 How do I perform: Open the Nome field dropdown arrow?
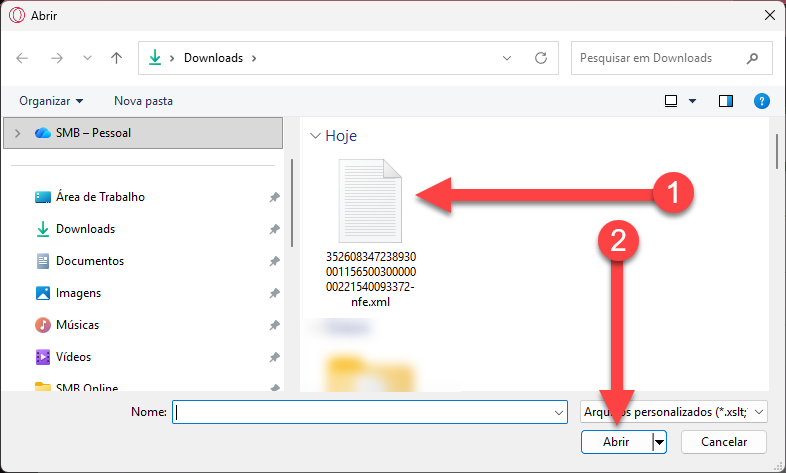pyautogui.click(x=559, y=412)
